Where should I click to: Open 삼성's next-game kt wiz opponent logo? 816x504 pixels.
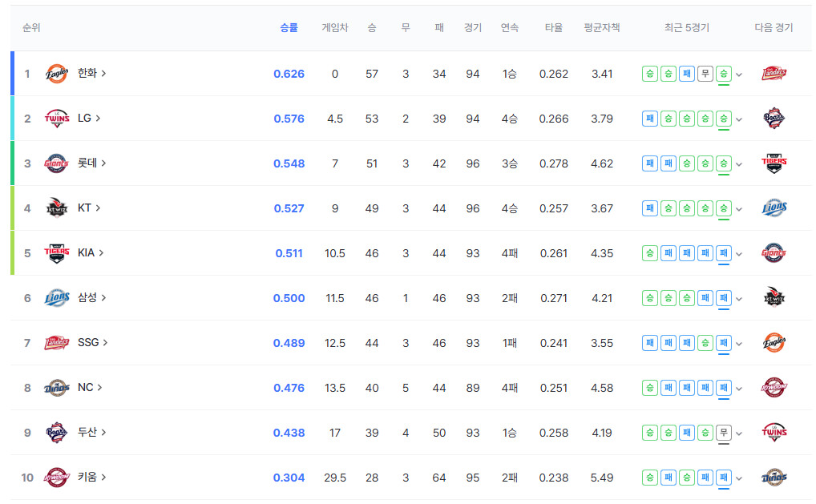(774, 297)
